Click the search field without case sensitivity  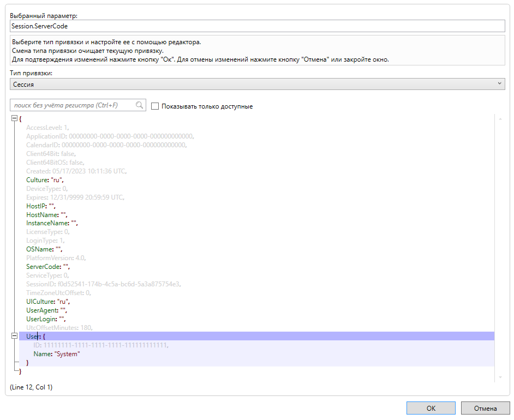pyautogui.click(x=73, y=105)
